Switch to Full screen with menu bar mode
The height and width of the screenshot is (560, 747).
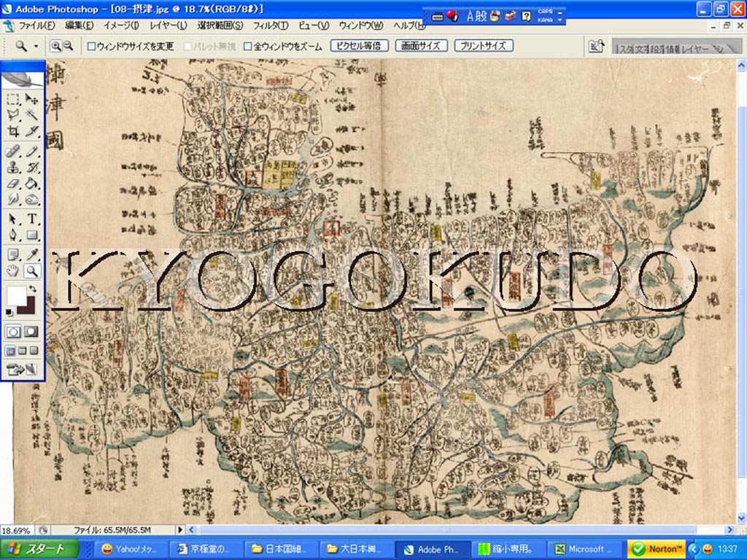coord(22,351)
